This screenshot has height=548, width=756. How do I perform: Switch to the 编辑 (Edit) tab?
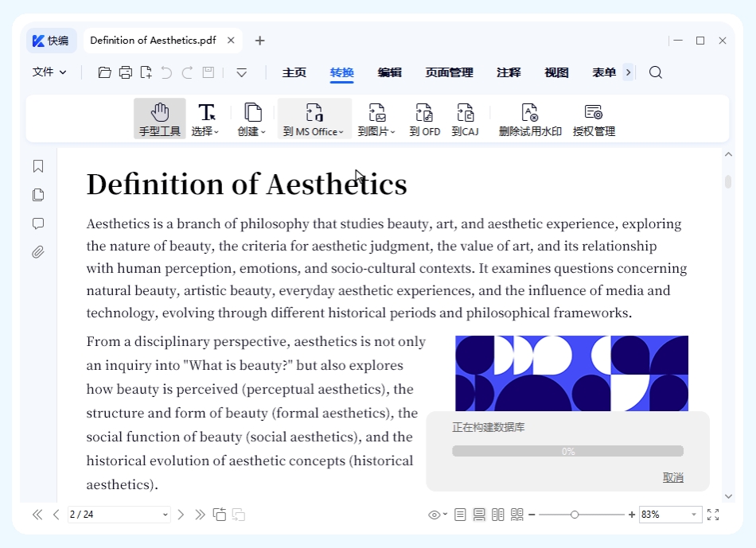pyautogui.click(x=390, y=72)
